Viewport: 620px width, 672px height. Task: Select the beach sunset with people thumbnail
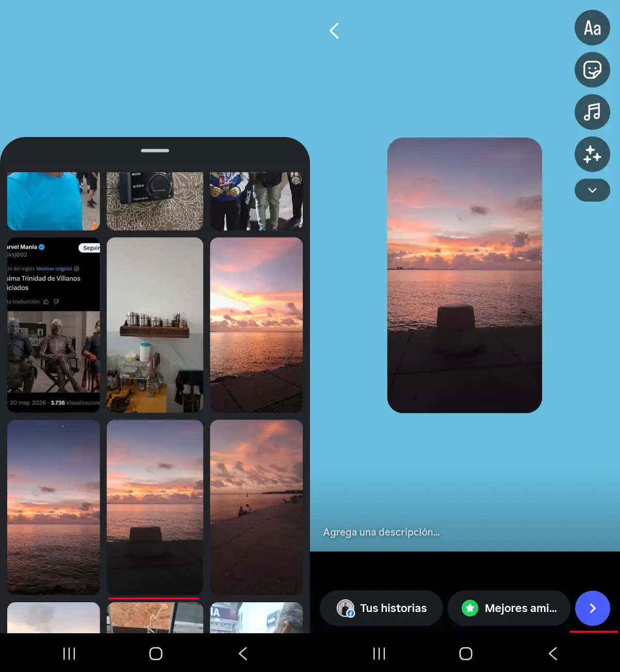[x=256, y=507]
